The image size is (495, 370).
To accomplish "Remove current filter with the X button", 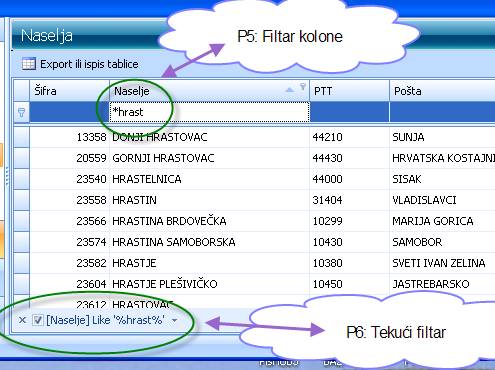I will click(x=22, y=320).
